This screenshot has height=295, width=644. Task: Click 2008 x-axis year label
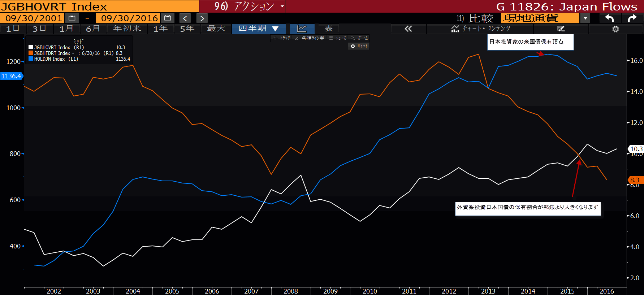tap(291, 291)
